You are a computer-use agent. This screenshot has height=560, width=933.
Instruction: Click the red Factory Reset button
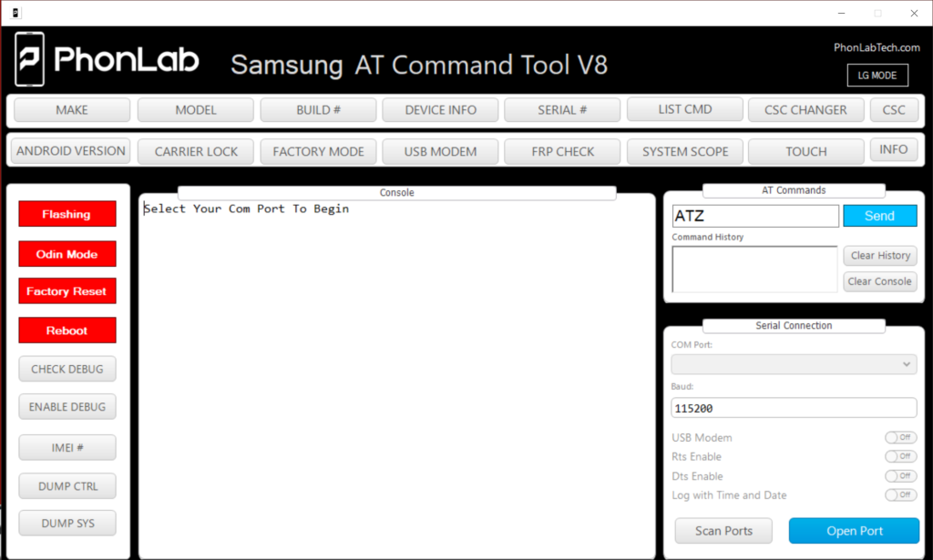click(67, 291)
